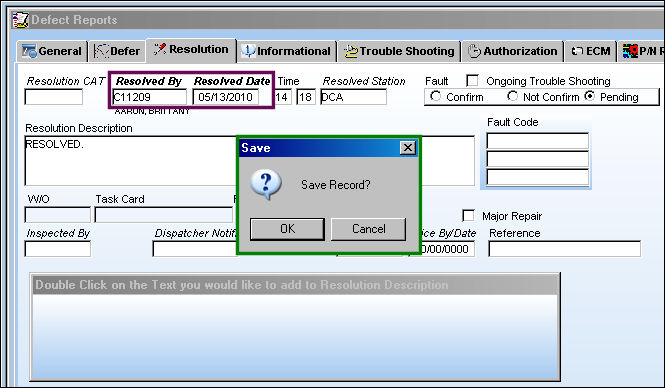The width and height of the screenshot is (665, 388).
Task: Select the Resolution tab
Action: pyautogui.click(x=191, y=50)
